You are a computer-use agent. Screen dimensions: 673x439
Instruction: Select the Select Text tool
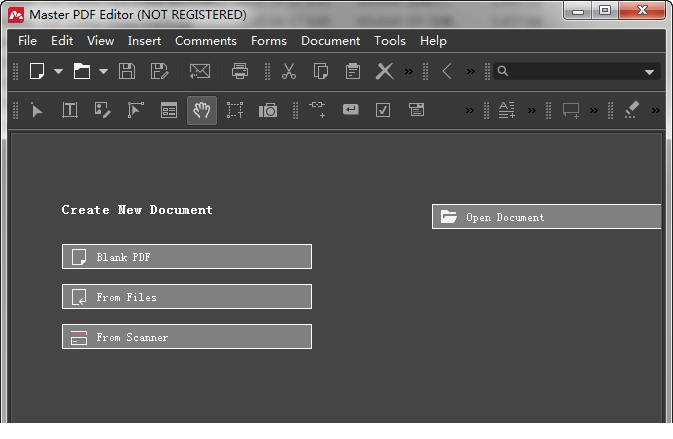click(235, 110)
